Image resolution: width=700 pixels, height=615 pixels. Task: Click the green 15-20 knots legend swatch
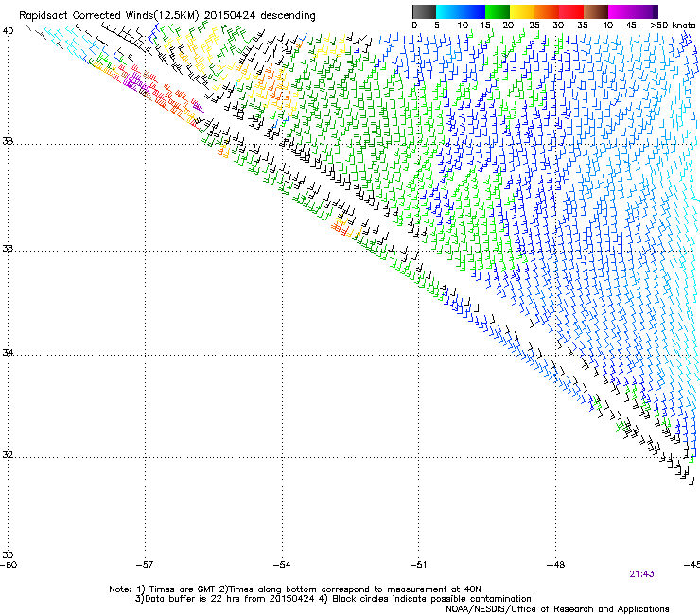click(x=498, y=11)
